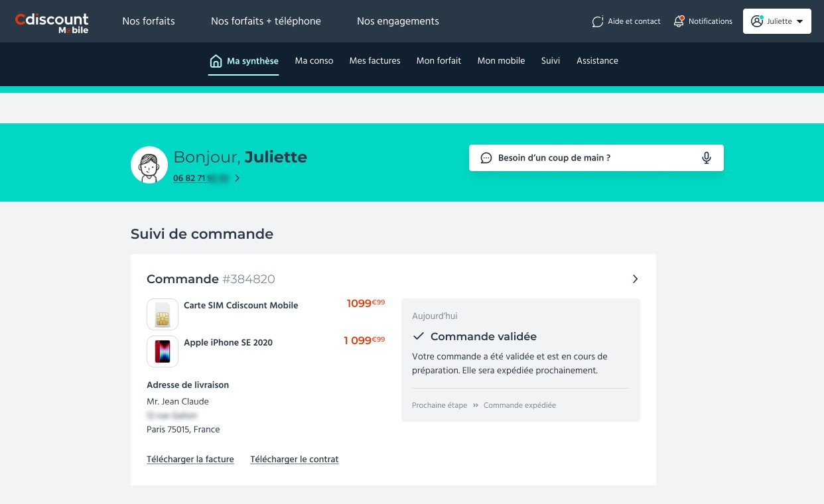Screen dimensions: 824x504
Task: Click the Ma synthèse home icon
Action: pos(216,60)
